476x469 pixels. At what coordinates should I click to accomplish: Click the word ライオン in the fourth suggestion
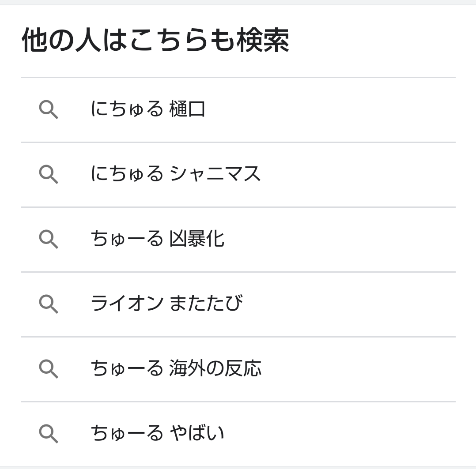(127, 304)
